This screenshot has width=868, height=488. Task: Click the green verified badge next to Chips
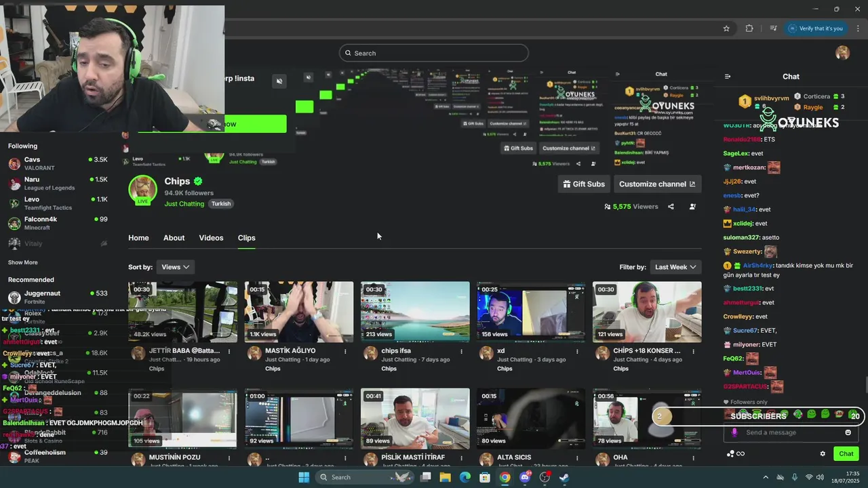198,181
